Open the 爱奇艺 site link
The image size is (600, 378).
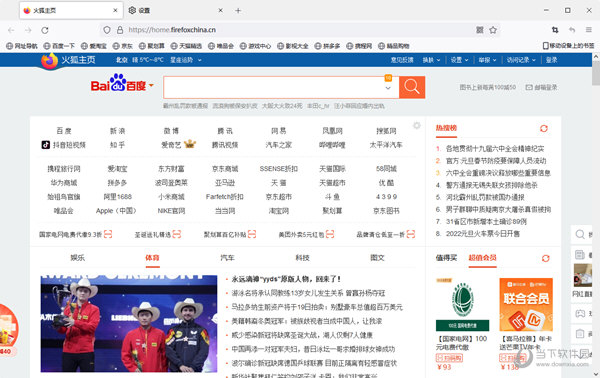coord(171,145)
